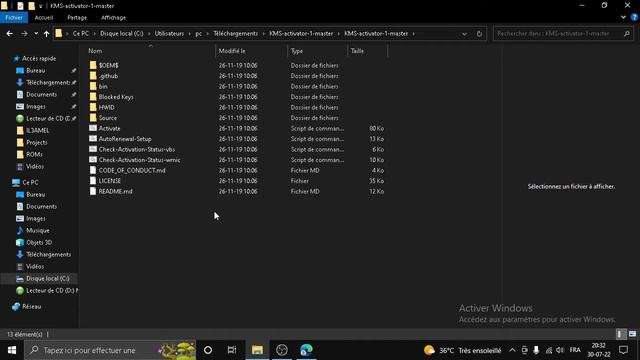This screenshot has width=640, height=360.
Task: Select Utilisateurs breadcrumb
Action: (x=169, y=33)
